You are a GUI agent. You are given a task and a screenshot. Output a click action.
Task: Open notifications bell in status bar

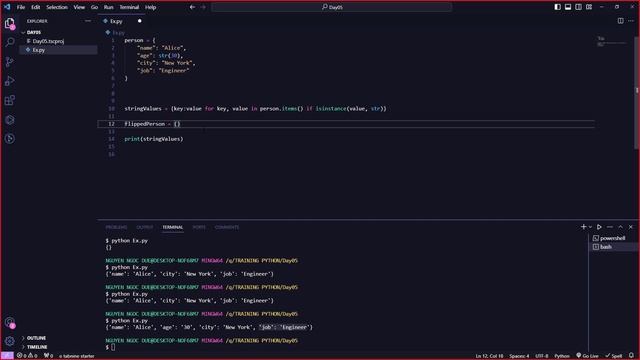pyautogui.click(x=631, y=356)
